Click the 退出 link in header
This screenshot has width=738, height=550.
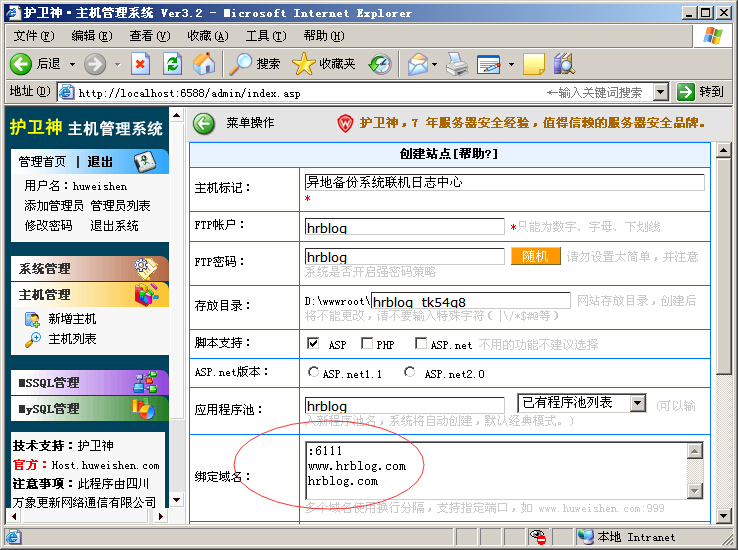[x=100, y=162]
